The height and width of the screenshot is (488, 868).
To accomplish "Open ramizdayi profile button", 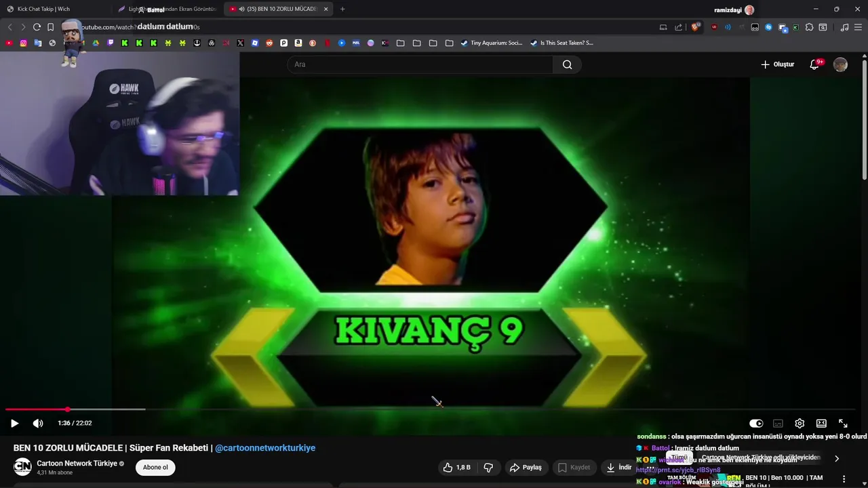I will (734, 9).
